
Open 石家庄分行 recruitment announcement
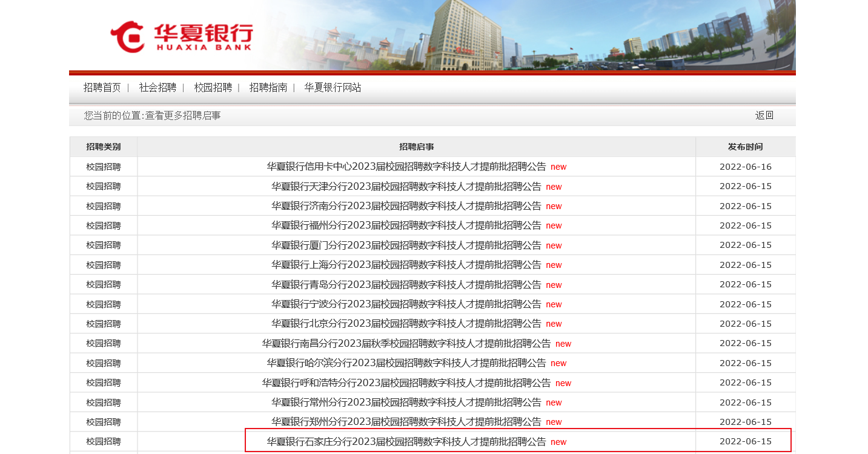(406, 441)
